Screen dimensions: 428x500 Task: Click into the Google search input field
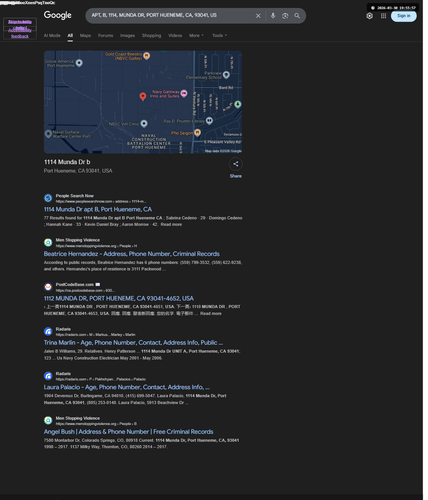pos(170,15)
